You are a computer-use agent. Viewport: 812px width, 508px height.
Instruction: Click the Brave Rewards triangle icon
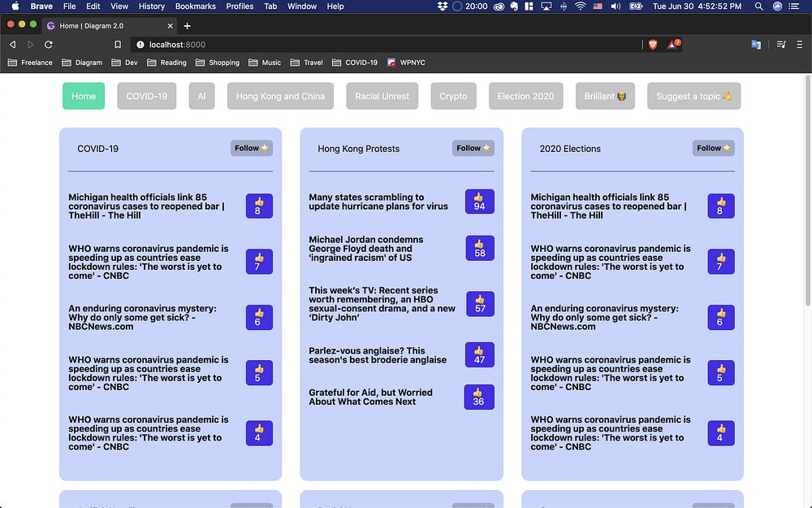[672, 45]
